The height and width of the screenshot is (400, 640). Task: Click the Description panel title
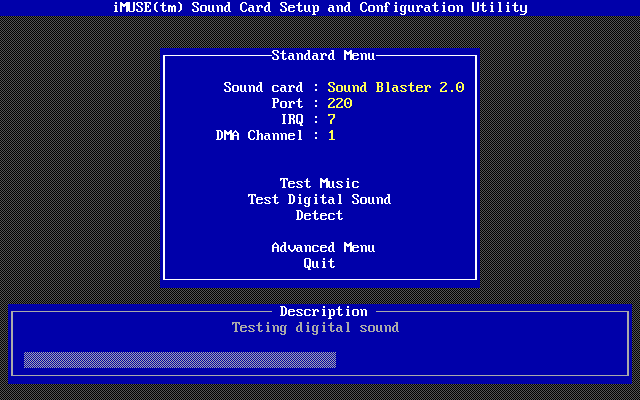323,312
